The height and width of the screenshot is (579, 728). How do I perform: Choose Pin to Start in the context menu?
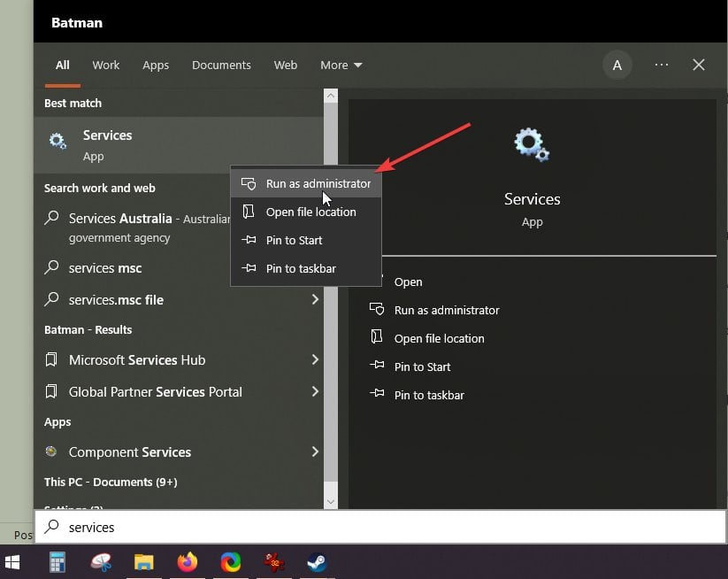point(306,240)
